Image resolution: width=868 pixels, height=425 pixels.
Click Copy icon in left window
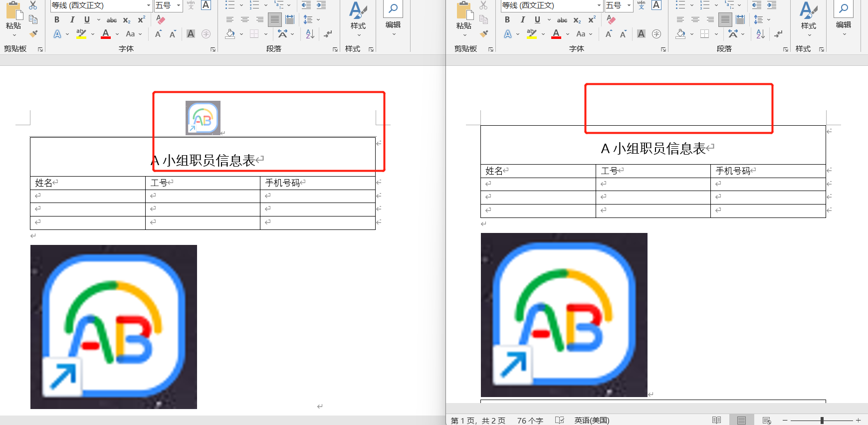click(x=33, y=19)
